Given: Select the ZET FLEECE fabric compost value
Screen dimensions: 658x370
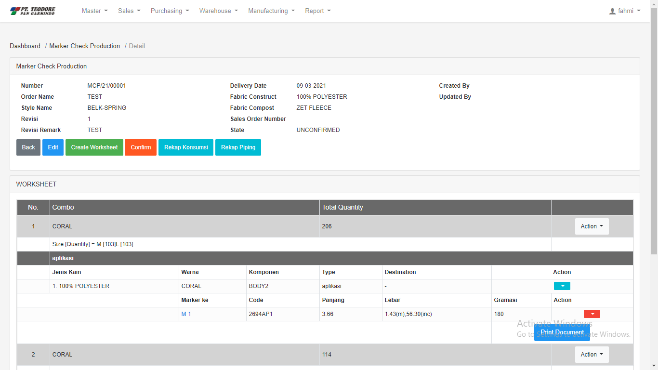Looking at the screenshot, I should [x=314, y=108].
